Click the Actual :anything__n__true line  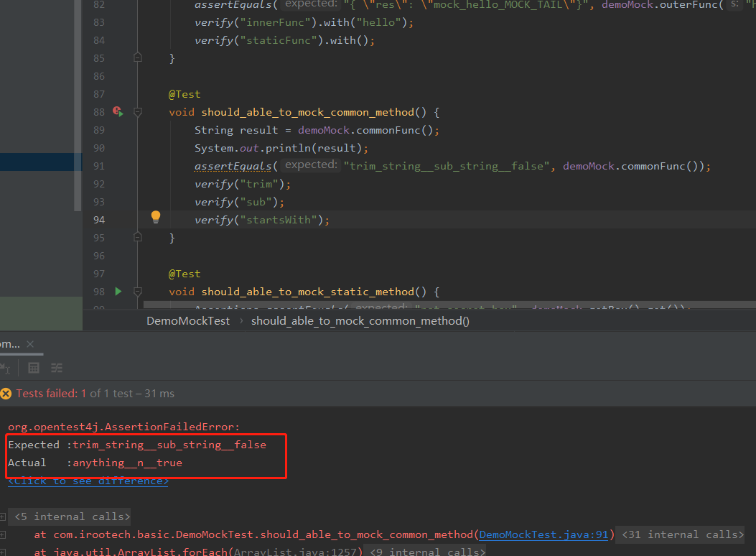point(95,463)
